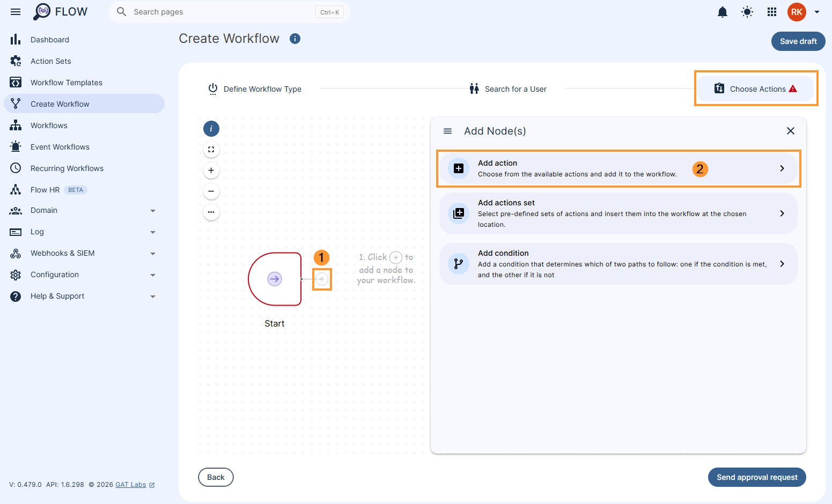Click the Ctrl+K shortcut badge

[x=330, y=12]
